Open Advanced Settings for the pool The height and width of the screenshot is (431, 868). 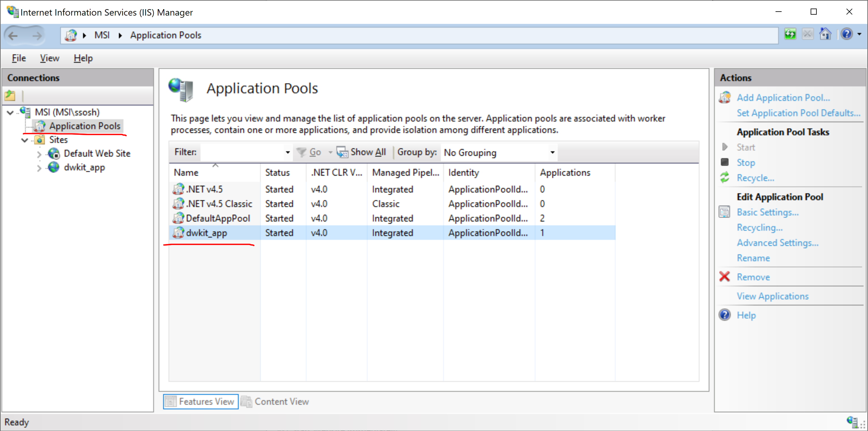[x=777, y=243]
